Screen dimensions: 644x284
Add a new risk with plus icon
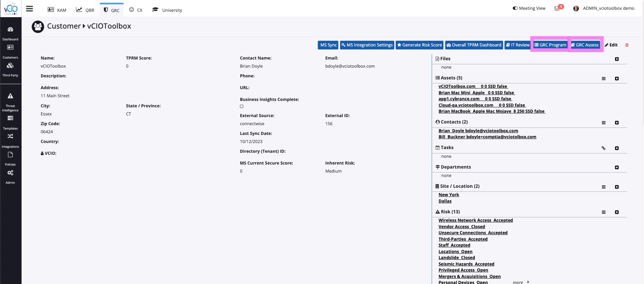coord(617,212)
